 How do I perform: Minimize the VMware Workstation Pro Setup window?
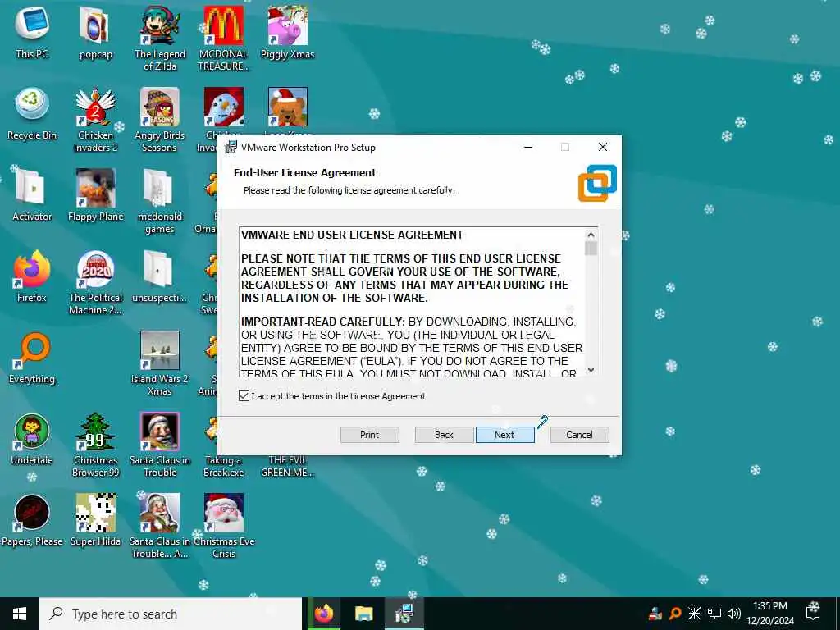(528, 147)
